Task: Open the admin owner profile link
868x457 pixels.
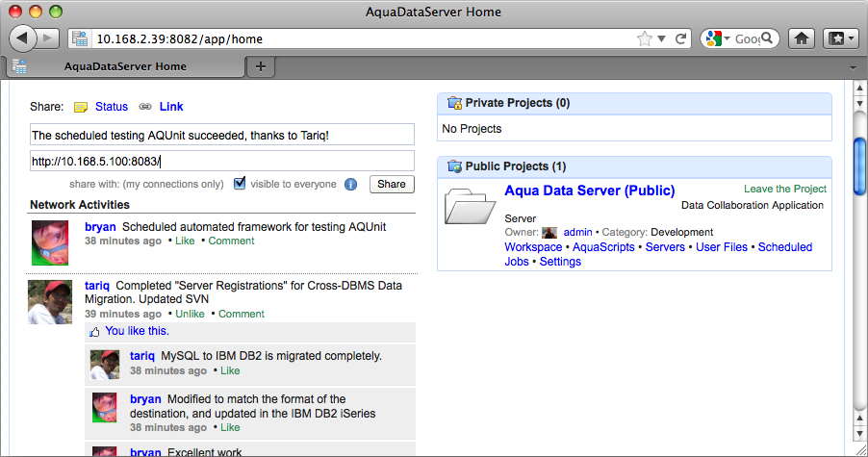Action: [x=578, y=233]
